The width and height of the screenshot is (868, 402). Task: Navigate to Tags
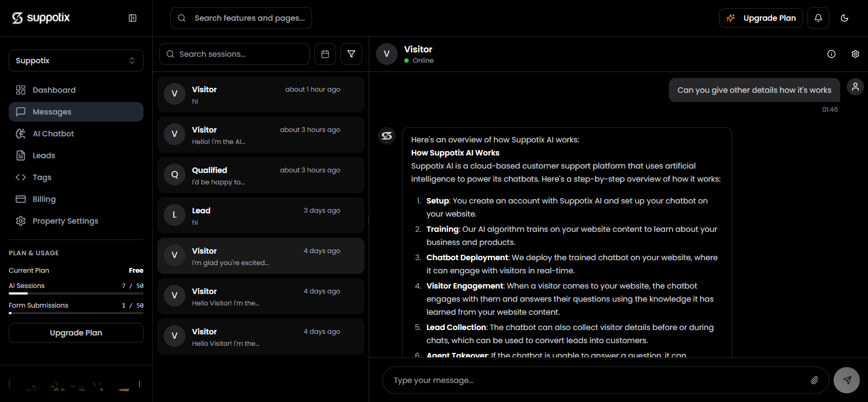click(76, 177)
